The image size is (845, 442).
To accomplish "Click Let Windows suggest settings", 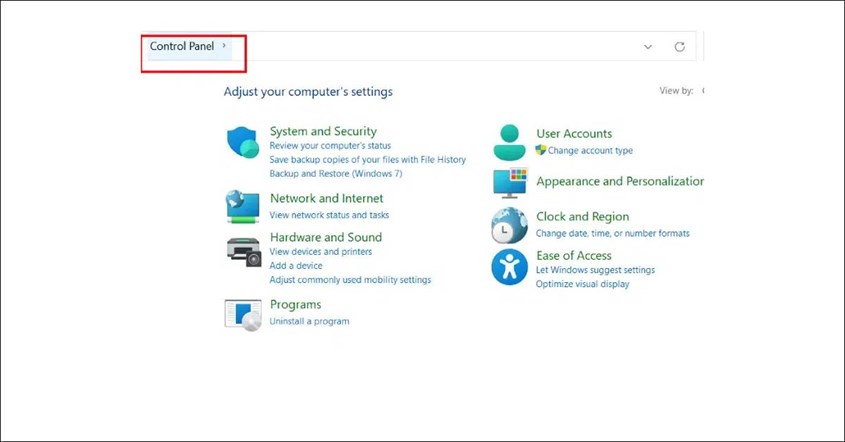I will pos(595,270).
